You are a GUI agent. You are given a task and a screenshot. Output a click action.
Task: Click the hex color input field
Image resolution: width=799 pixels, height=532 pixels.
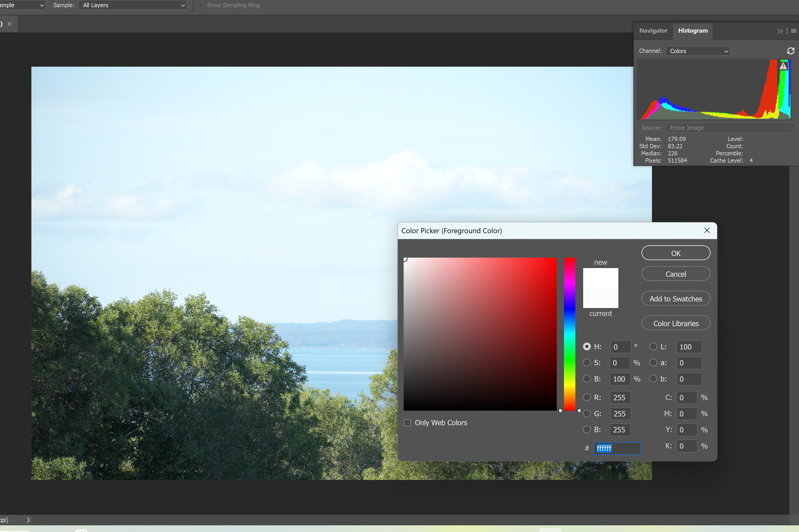617,448
